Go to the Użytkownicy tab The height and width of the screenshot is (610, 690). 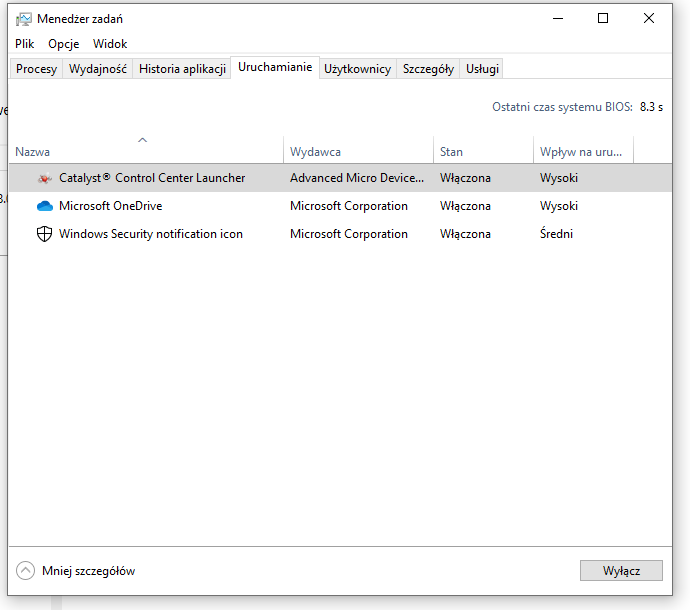357,69
